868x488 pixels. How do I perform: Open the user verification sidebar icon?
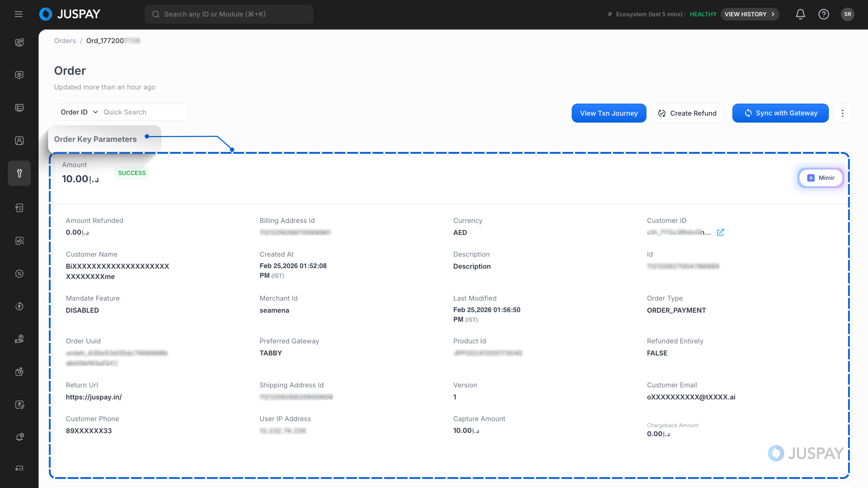click(19, 42)
